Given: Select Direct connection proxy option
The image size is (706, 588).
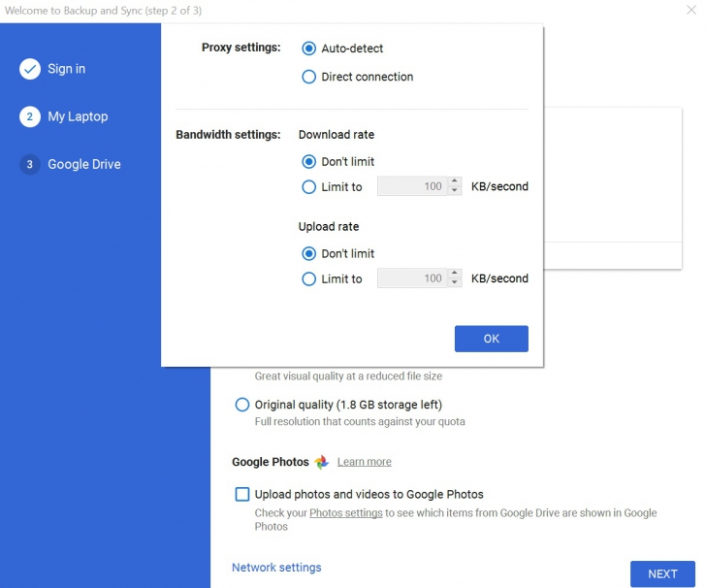Looking at the screenshot, I should (308, 77).
